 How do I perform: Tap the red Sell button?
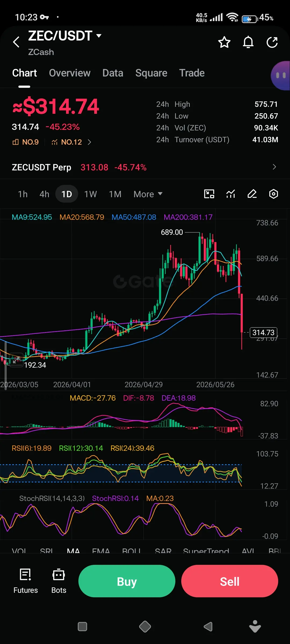point(230,581)
